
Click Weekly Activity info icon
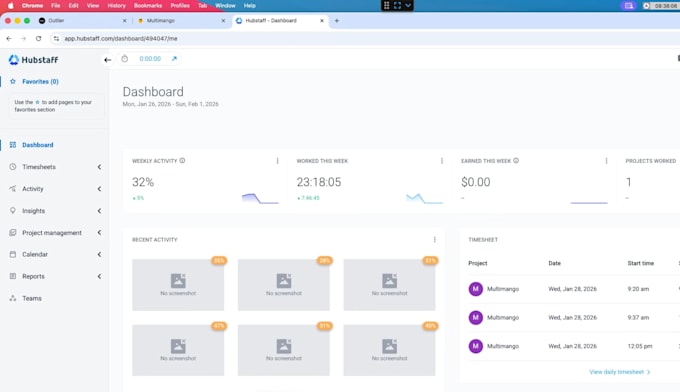(182, 160)
